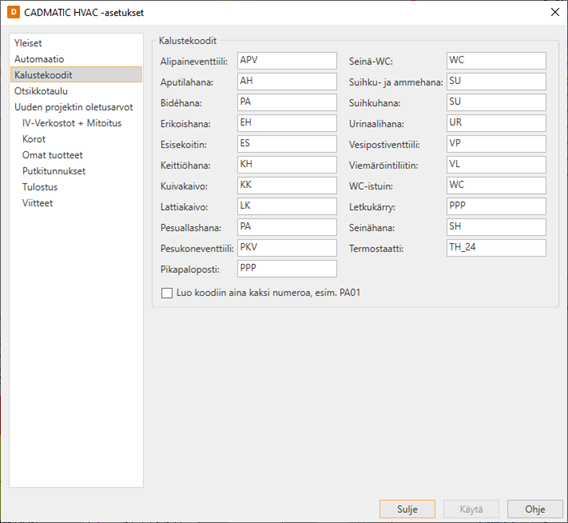Open IV-Verkostot + Mitoitus settings
The image size is (568, 523).
point(76,123)
